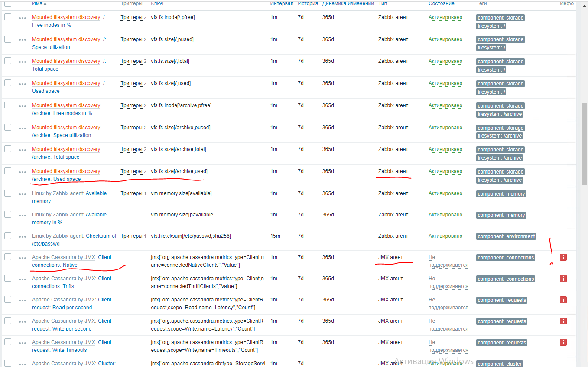The image size is (588, 367).
Task: Tick the checkbox for /archive Free inodes item
Action: (x=8, y=105)
